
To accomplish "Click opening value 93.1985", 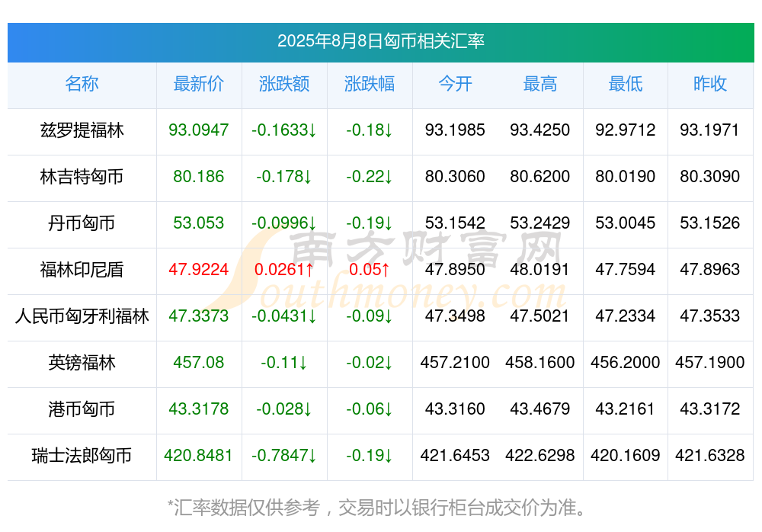I will click(x=455, y=130).
